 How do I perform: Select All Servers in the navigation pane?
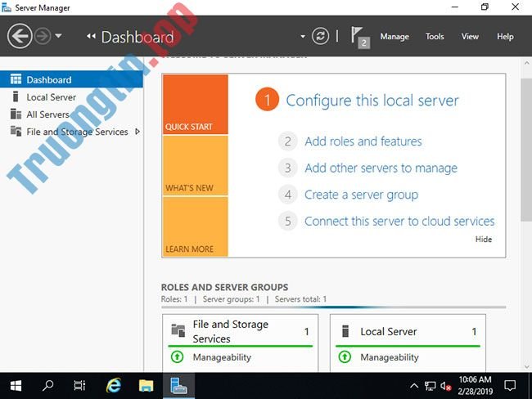[x=71, y=114]
